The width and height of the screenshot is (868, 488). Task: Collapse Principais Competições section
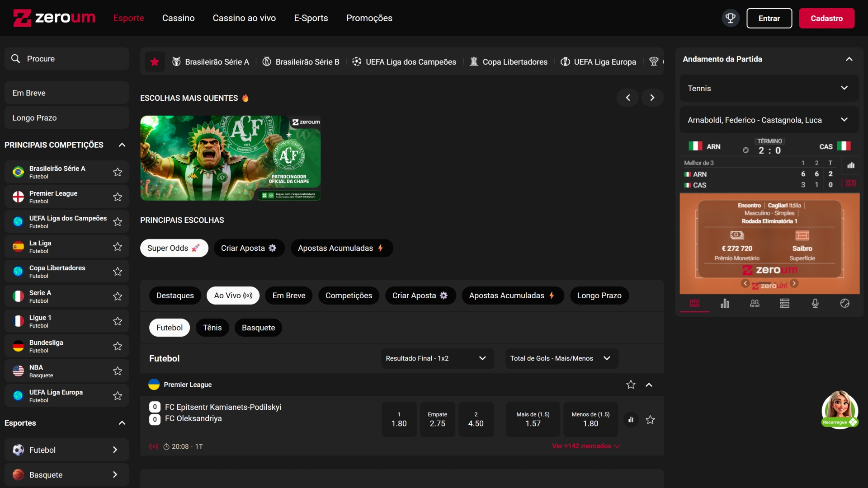click(122, 145)
